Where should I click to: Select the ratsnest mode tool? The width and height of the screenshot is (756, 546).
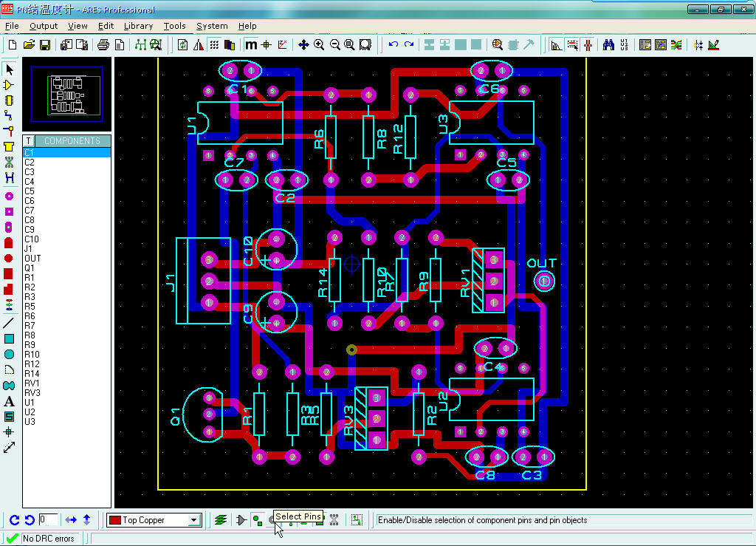click(x=9, y=162)
